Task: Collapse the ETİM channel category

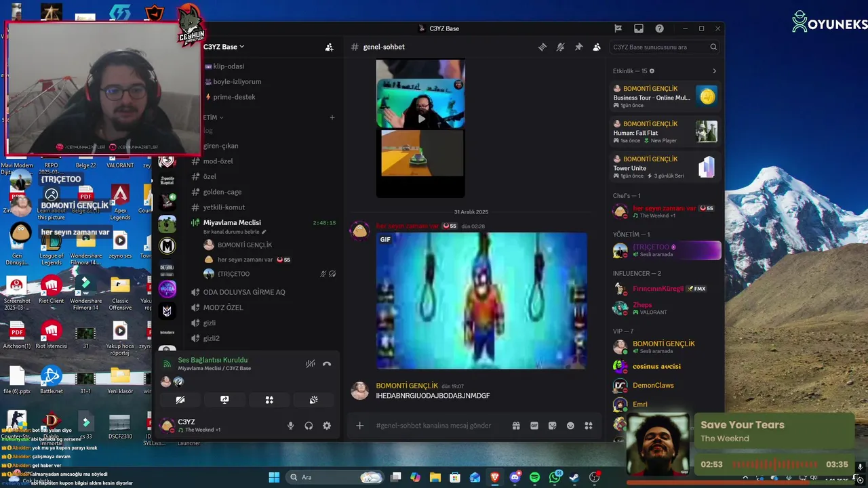Action: 213,117
